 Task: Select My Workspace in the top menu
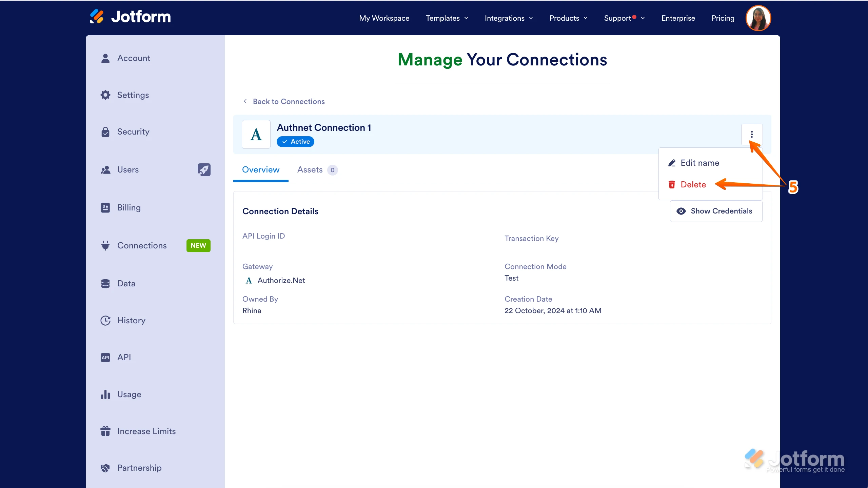pos(384,18)
